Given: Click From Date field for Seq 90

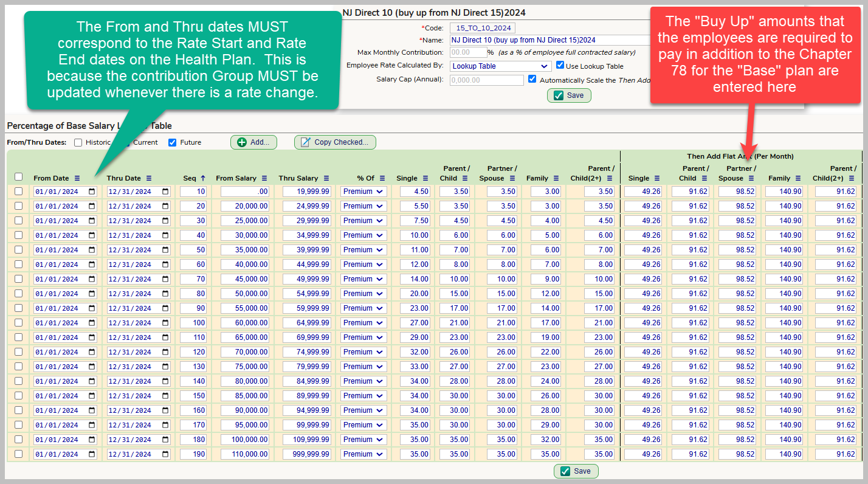Looking at the screenshot, I should 65,308.
